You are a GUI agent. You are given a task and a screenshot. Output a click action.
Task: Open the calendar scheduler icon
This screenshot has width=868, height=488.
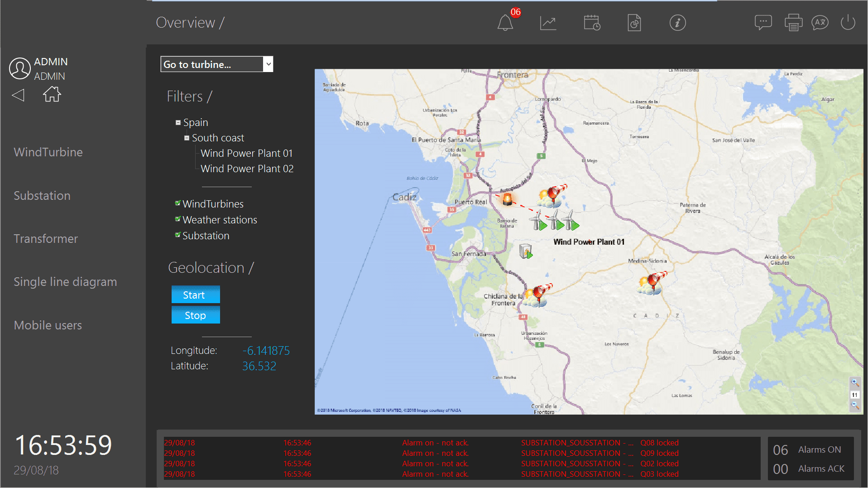[x=592, y=23]
